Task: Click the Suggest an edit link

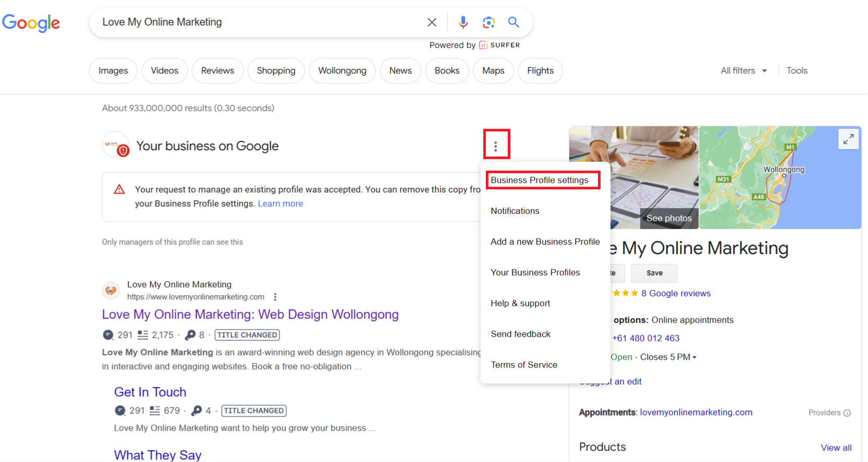Action: coord(610,381)
